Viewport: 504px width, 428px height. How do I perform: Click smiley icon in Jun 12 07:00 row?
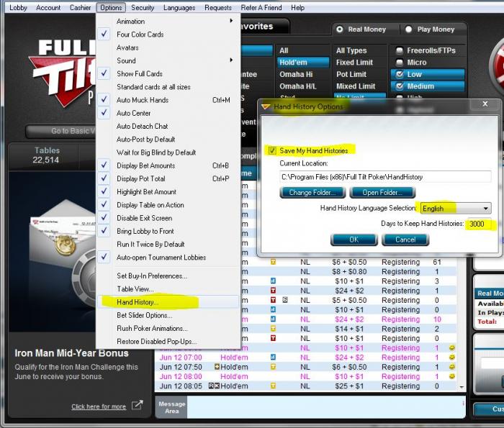pyautogui.click(x=452, y=357)
